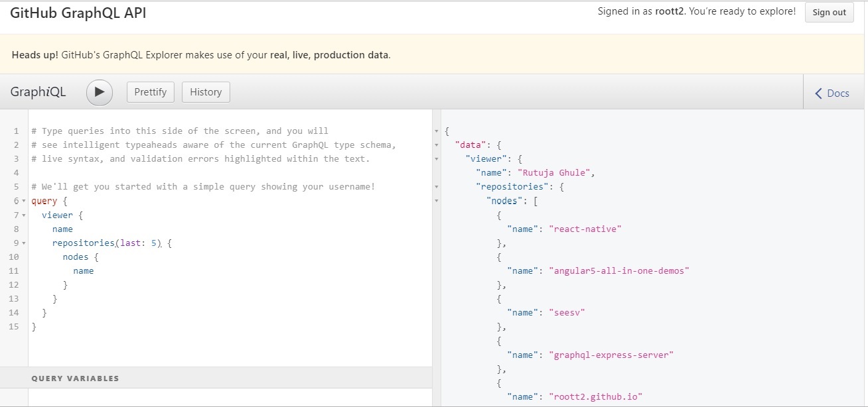Collapse the "data" fold arrow in results

coord(436,145)
